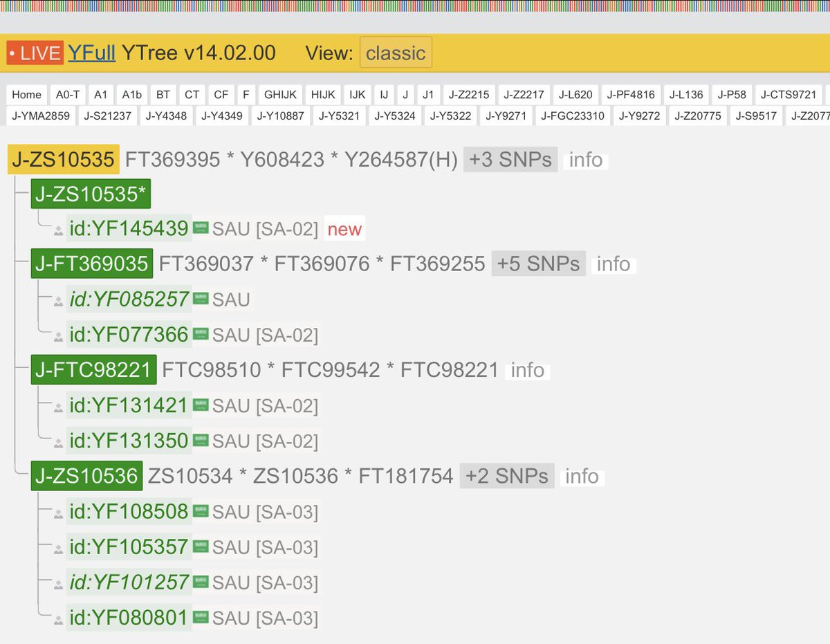Click the person icon beside id:YF085257
This screenshot has height=644, width=830.
click(59, 301)
